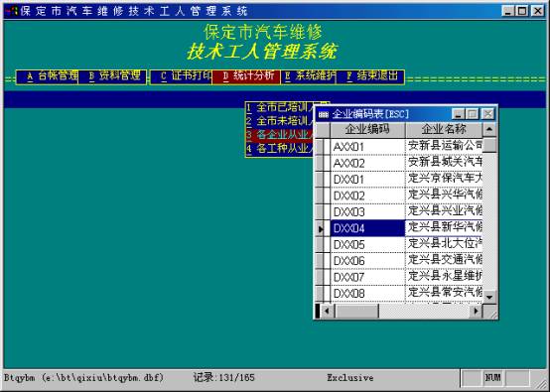Screen dimensions: 550x392
Task: Open the B 资料管理 menu
Action: (x=112, y=76)
